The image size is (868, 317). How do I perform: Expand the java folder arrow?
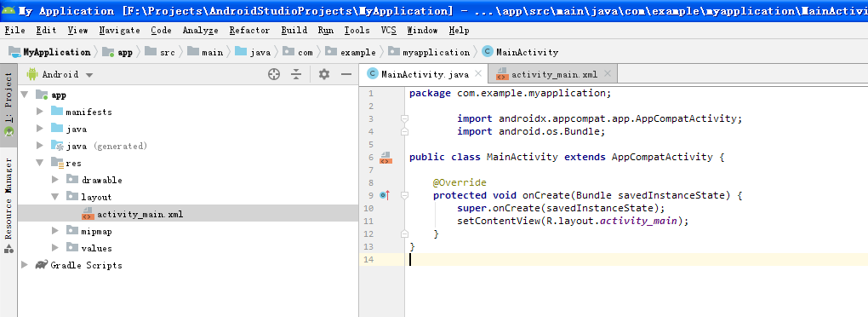40,130
